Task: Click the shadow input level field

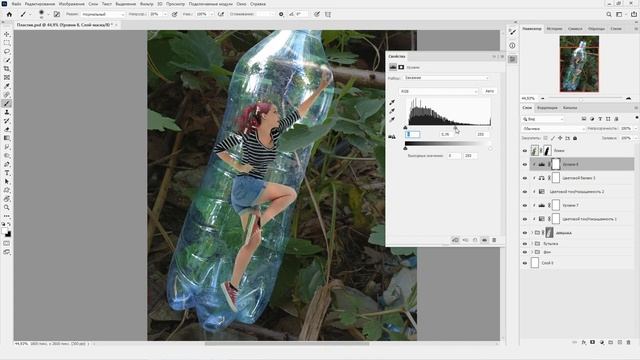Action: tap(413, 134)
